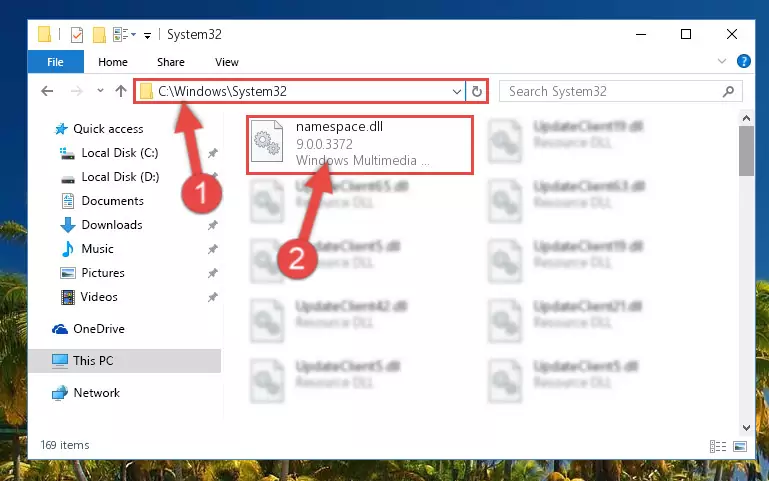Click the Videos filmstrip icon
The image size is (769, 481).
click(68, 297)
